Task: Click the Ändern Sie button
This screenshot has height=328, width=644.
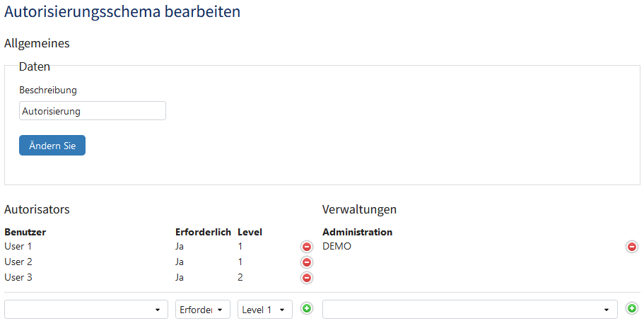Action: coord(52,146)
